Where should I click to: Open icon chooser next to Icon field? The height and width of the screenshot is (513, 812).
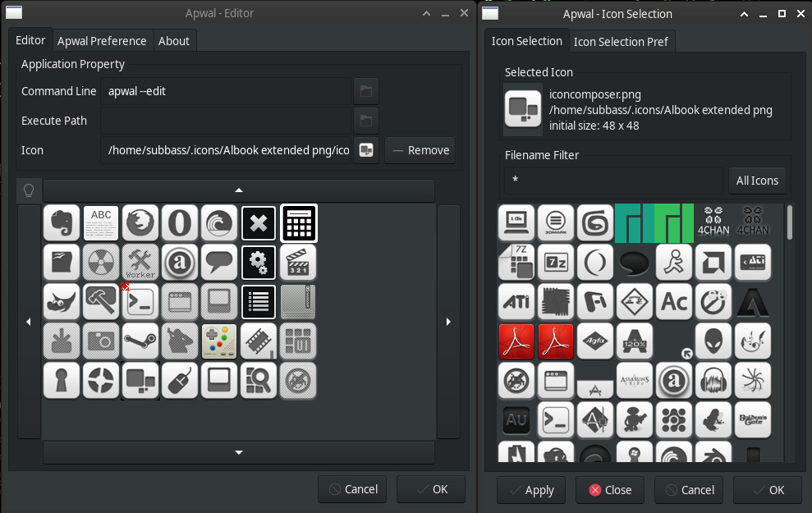pyautogui.click(x=366, y=150)
